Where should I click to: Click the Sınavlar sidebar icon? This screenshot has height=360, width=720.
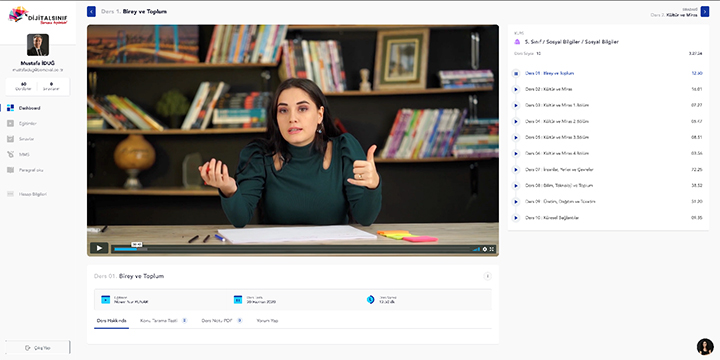[10, 139]
